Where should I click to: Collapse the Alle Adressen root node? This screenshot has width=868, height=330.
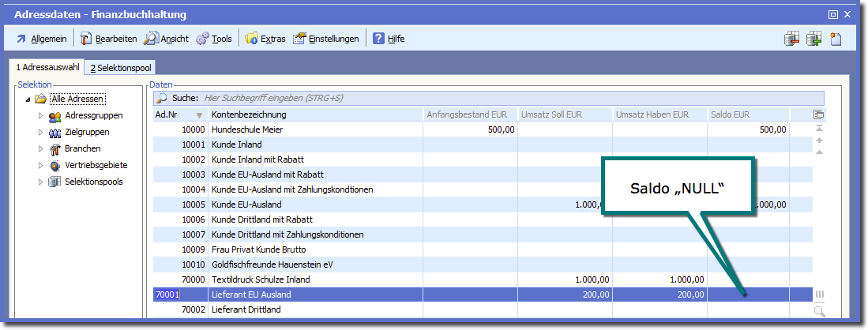(x=28, y=99)
